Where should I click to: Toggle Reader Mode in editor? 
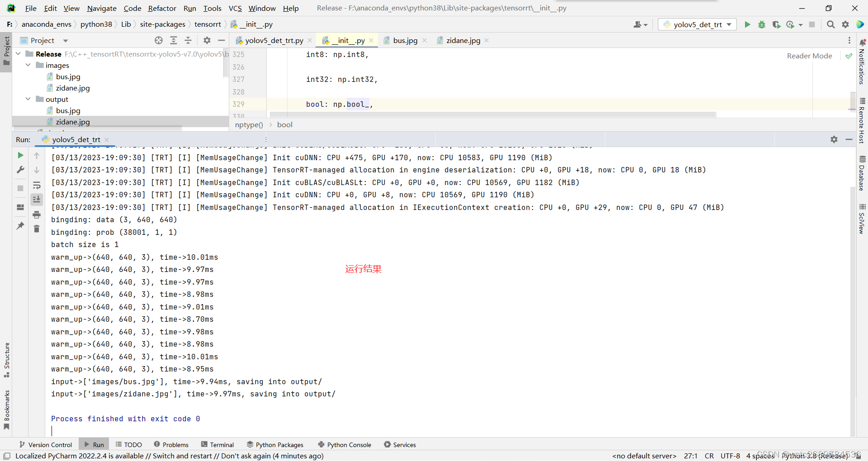[809, 56]
